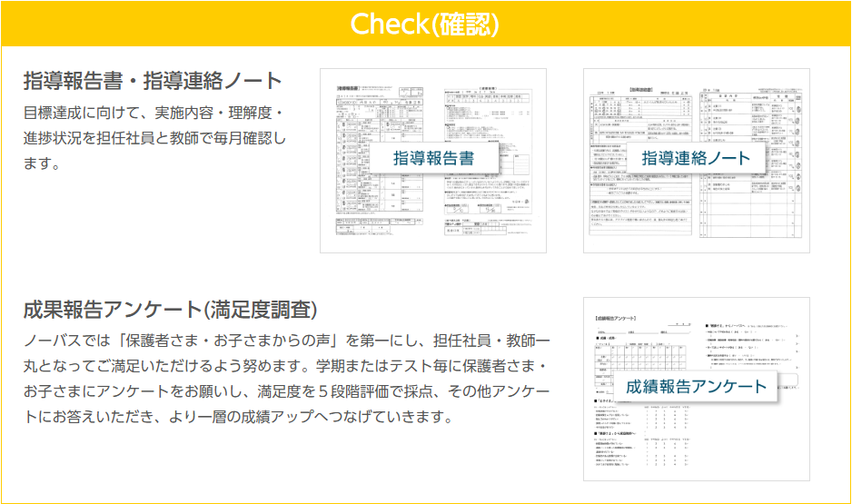Click the text line 進捗状況を担任社員と教師で毎月確認し

pyautogui.click(x=154, y=138)
